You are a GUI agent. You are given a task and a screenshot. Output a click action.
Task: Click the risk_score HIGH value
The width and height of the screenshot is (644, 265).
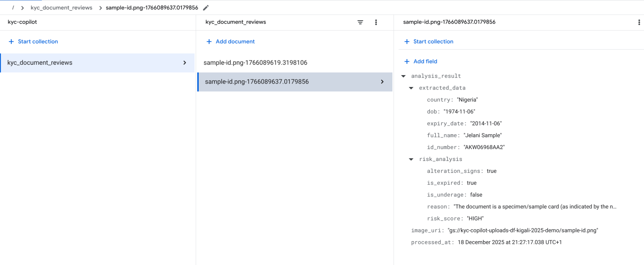475,218
